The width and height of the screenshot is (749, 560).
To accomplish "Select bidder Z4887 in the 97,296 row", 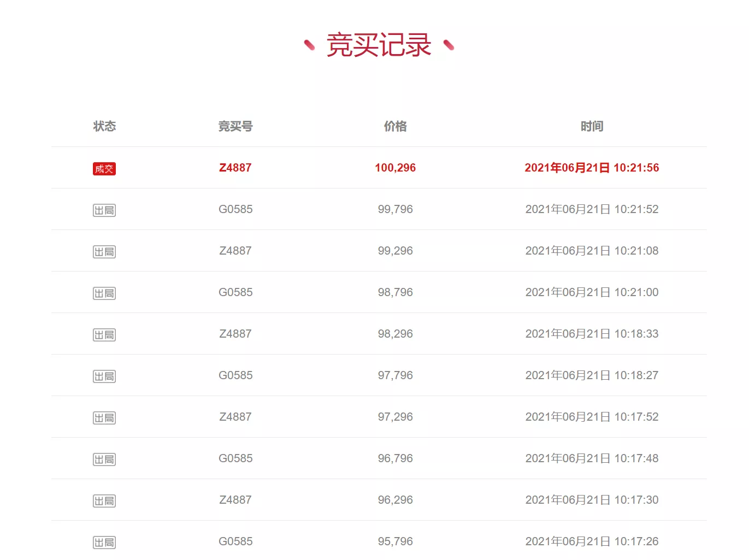I will pyautogui.click(x=235, y=417).
